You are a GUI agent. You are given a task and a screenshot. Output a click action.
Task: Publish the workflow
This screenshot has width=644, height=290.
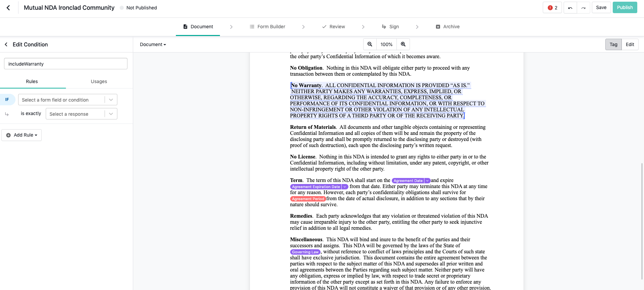(625, 7)
